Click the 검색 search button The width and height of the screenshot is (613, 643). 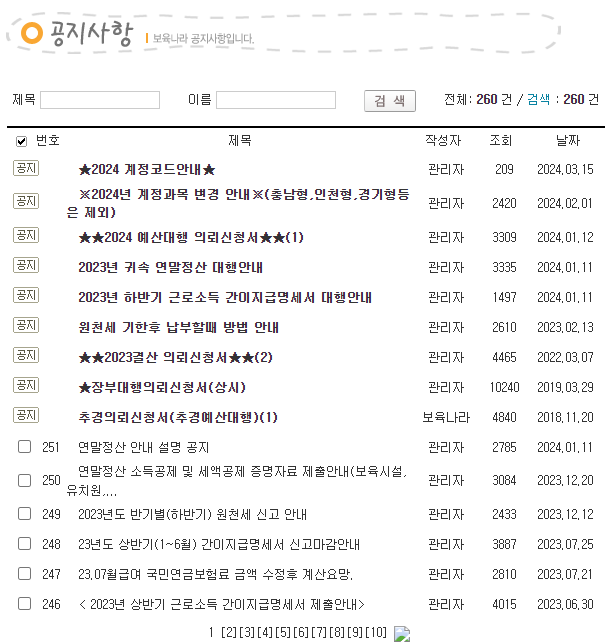point(390,100)
